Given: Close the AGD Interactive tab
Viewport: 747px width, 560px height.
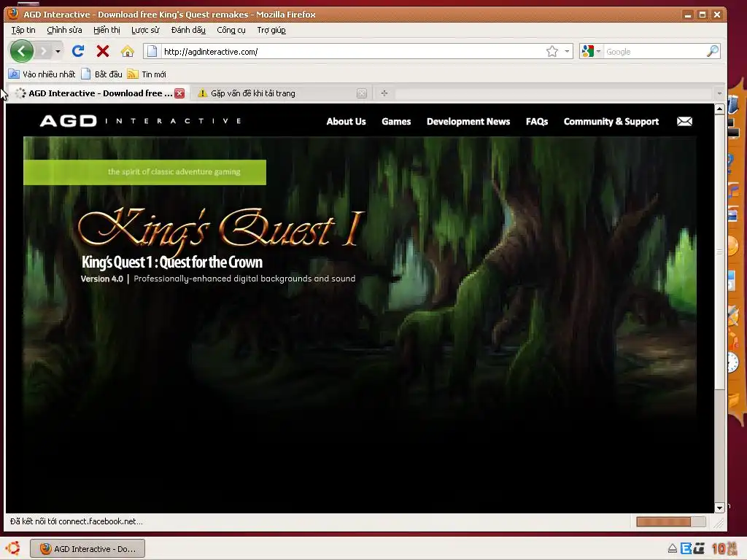Looking at the screenshot, I should coord(179,93).
